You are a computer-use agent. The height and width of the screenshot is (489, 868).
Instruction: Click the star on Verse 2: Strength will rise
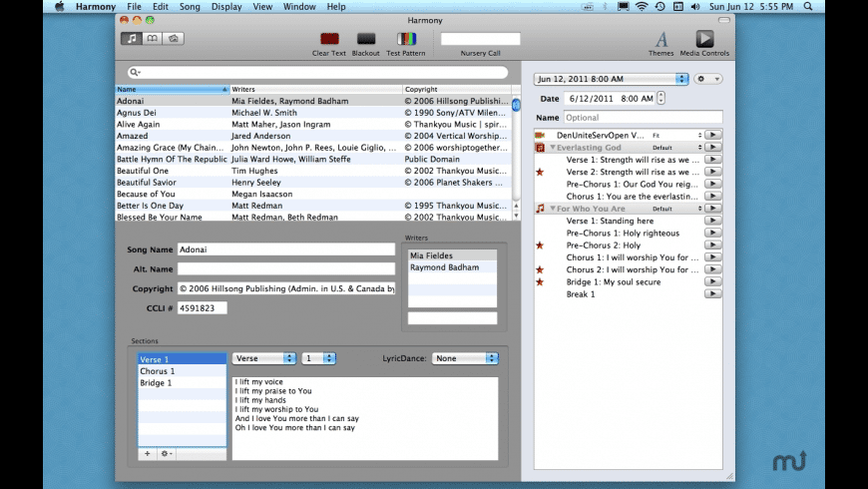click(x=540, y=172)
